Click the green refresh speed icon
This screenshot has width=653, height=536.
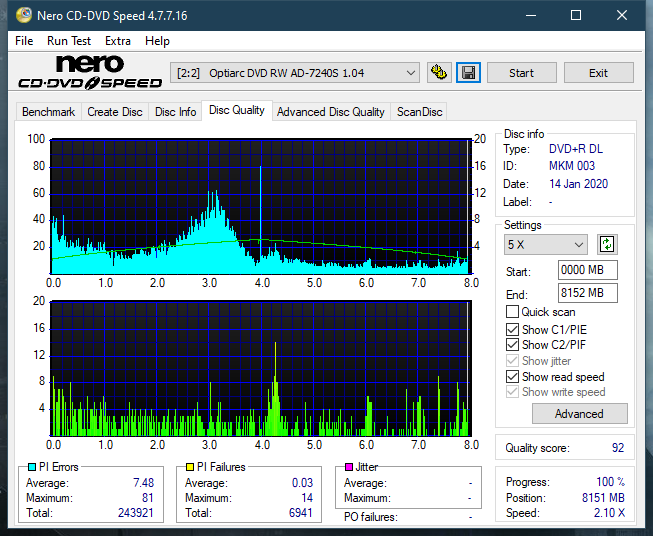pos(607,244)
